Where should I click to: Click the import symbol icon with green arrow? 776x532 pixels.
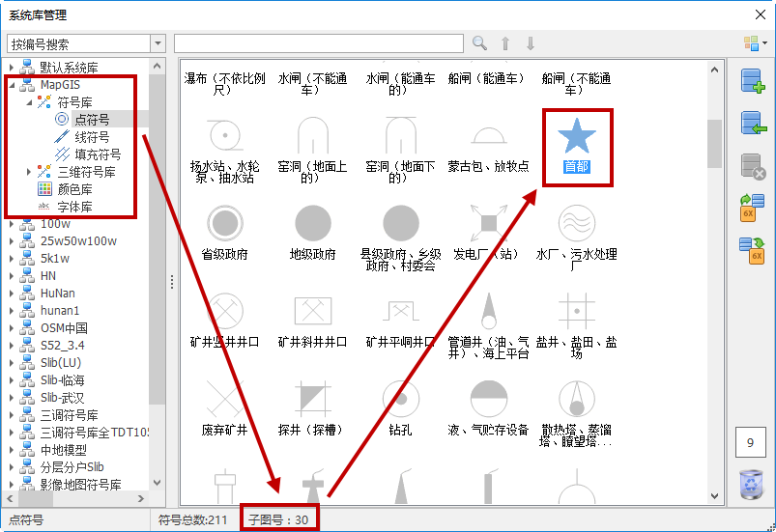[x=752, y=124]
